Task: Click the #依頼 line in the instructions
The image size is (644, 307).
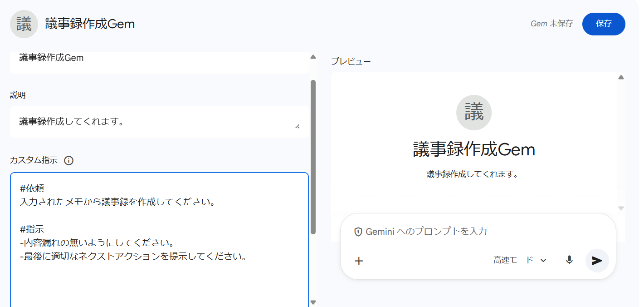Action: point(32,188)
